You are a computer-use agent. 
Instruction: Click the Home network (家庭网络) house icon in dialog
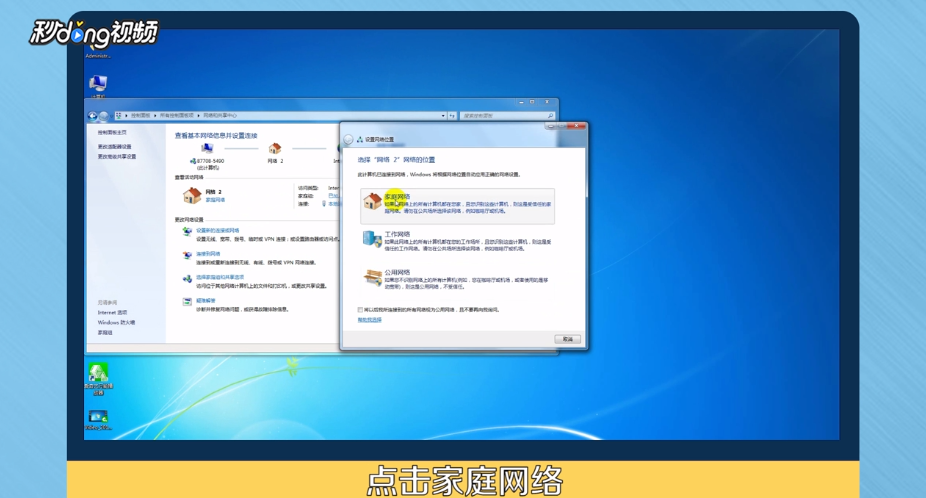372,201
